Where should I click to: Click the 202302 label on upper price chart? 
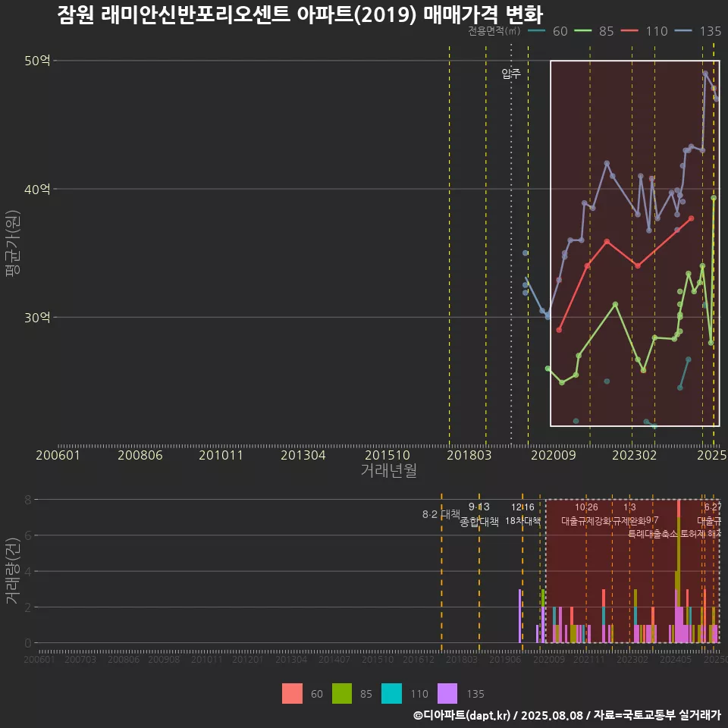[634, 455]
